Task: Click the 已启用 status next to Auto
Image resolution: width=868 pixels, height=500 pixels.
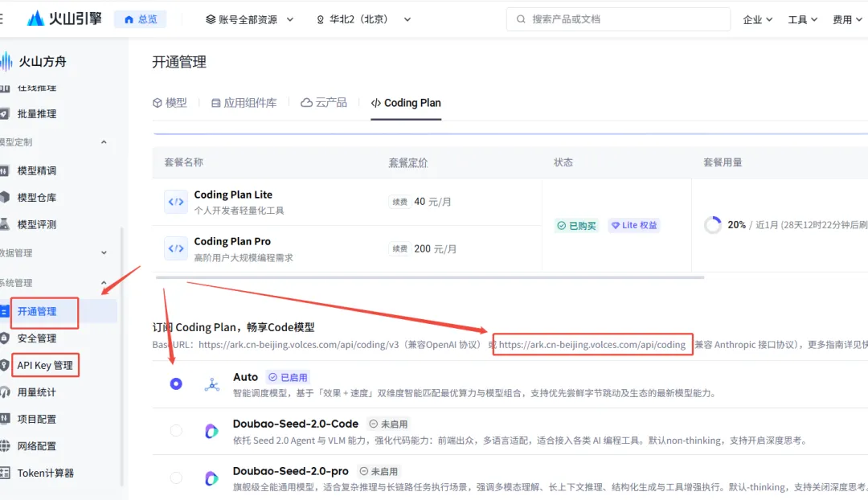Action: pyautogui.click(x=288, y=377)
